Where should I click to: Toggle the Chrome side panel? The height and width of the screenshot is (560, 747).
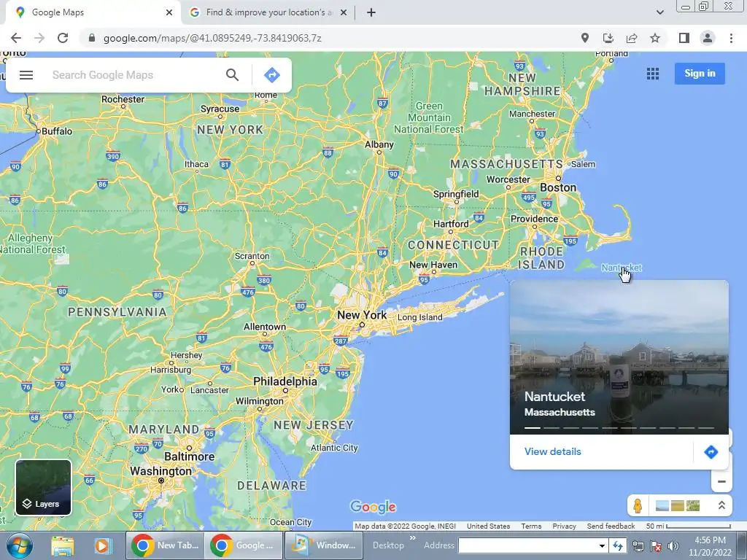click(684, 38)
